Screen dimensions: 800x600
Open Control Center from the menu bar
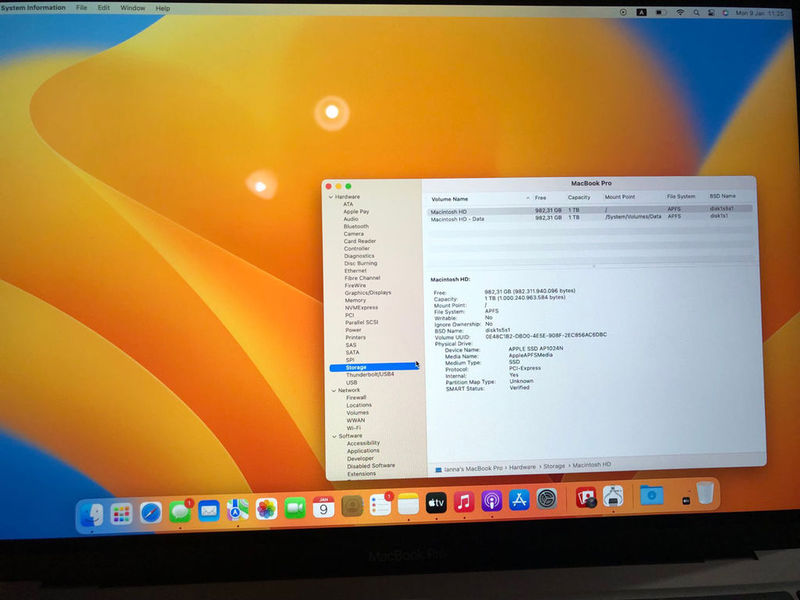point(711,13)
